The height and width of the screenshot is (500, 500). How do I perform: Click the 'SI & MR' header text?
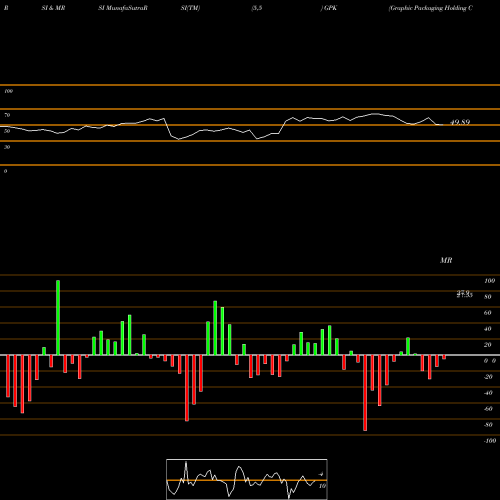(x=53, y=8)
